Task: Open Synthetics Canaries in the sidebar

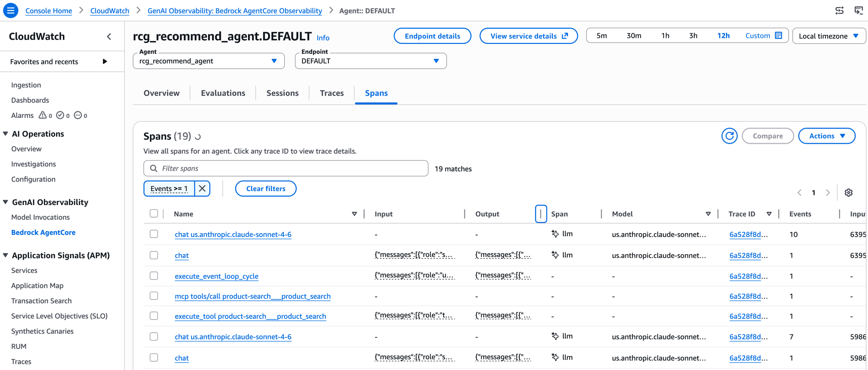Action: pyautogui.click(x=43, y=331)
